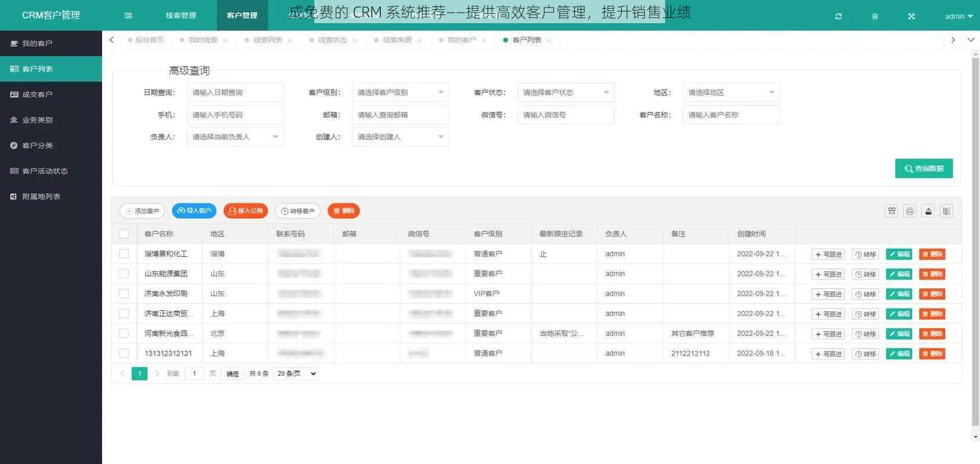Select checkbox for 济南正达商贸 row
Viewport: 980px width, 464px height.
(x=124, y=314)
